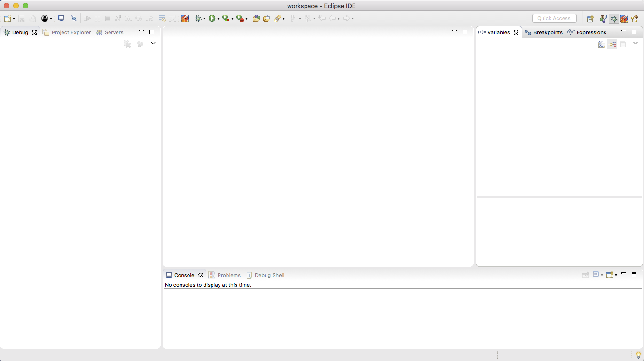Click the orange-blue rocket icon in main toolbar
The width and height of the screenshot is (644, 361).
185,18
